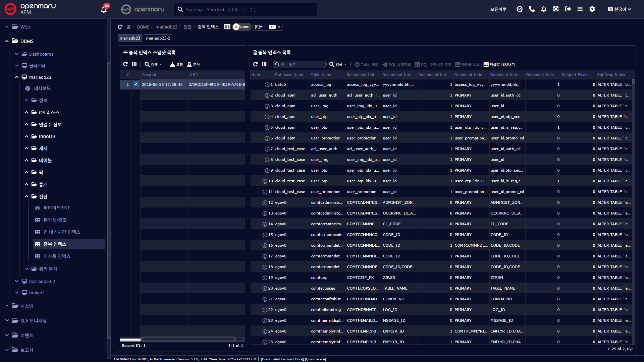644x362 pixels.
Task: Click the alarm bell icon beside the phone
Action: [x=544, y=9]
